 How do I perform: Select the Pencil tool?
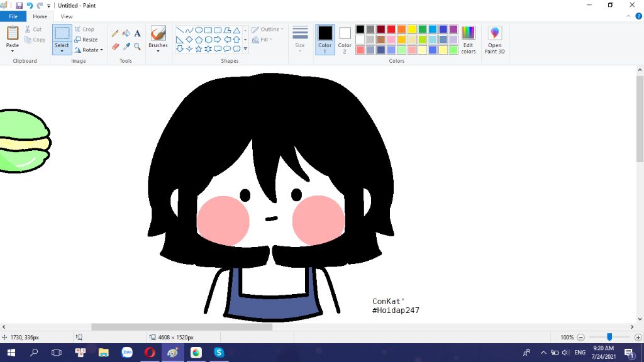(x=115, y=33)
